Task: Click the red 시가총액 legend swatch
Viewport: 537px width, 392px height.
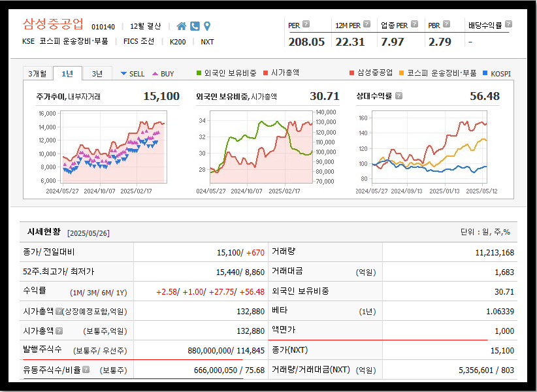Action: click(265, 73)
